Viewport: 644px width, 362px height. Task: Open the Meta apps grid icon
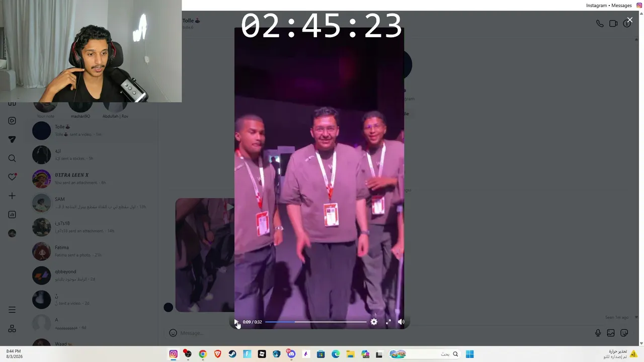click(x=12, y=329)
